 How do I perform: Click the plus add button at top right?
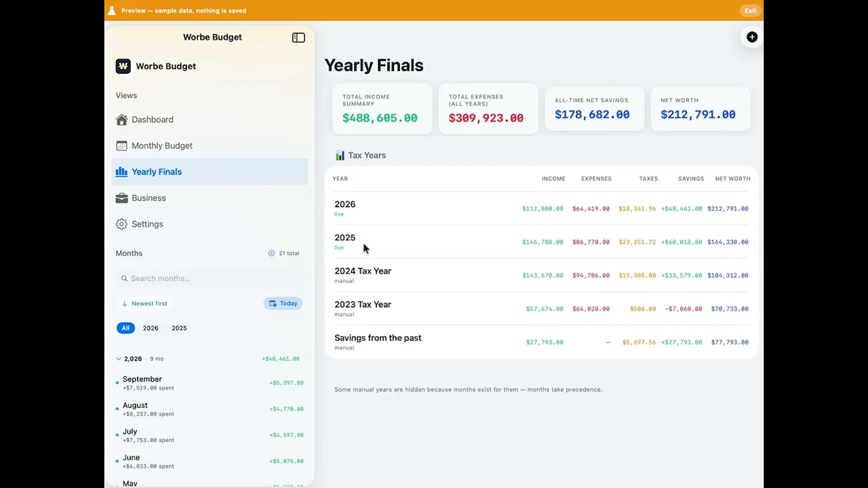(752, 37)
